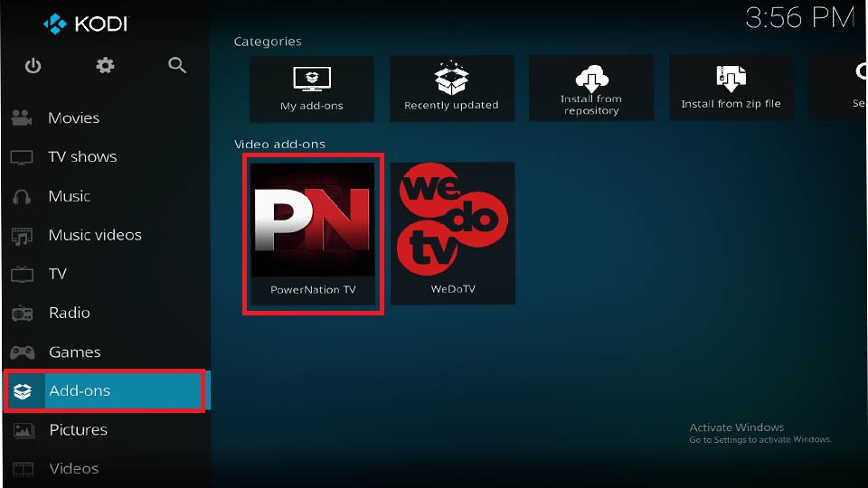Click the Music headphones icon
This screenshot has width=868, height=488.
22,196
